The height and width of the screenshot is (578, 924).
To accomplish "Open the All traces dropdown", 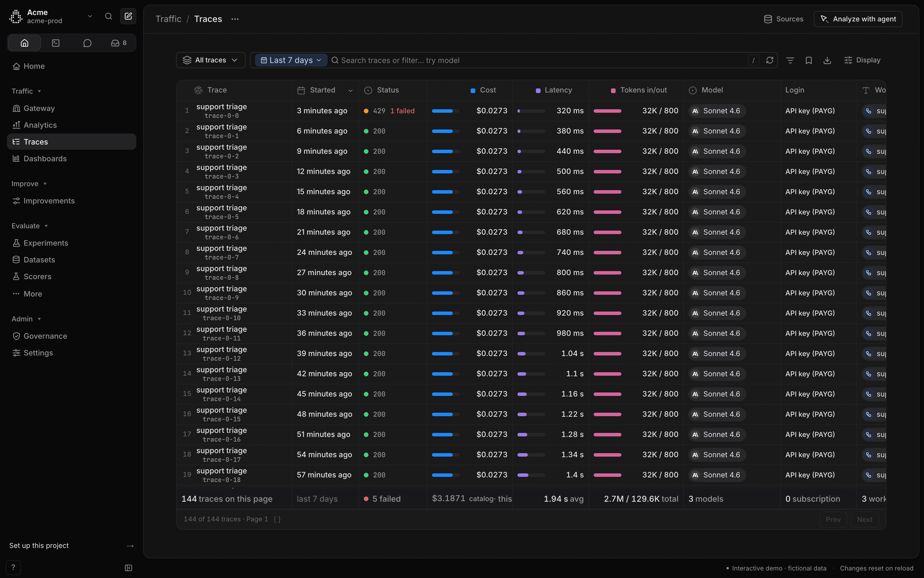I will 211,60.
